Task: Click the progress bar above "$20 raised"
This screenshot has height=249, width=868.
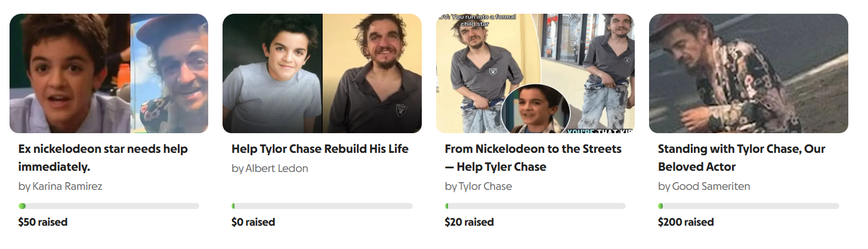Action: (535, 206)
